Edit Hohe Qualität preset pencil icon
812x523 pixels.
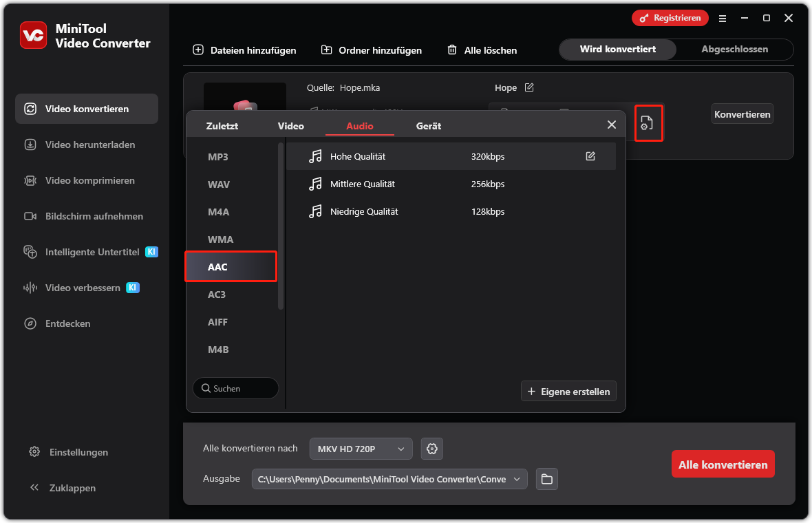coord(590,156)
